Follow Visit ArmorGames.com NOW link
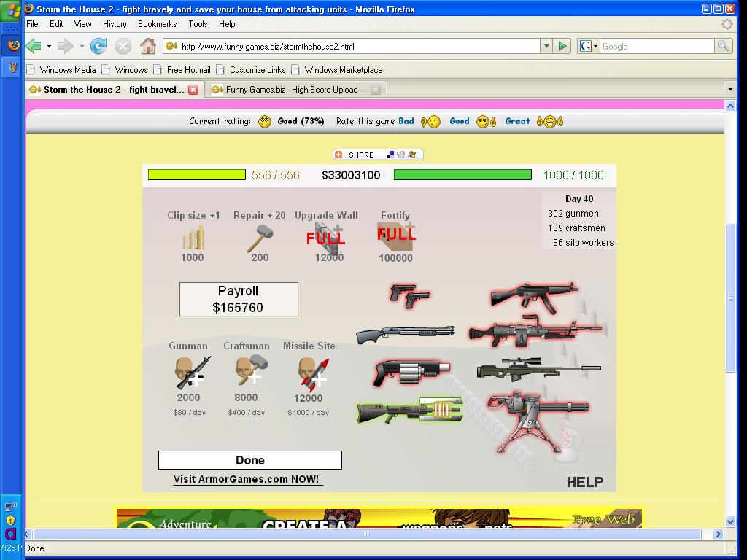Image resolution: width=747 pixels, height=560 pixels. (x=247, y=480)
